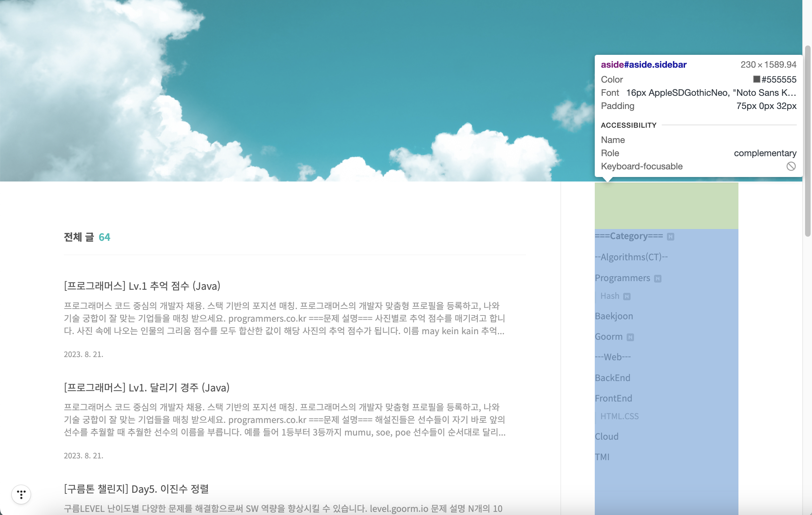The height and width of the screenshot is (515, 812).
Task: Open the FrontEnd category
Action: (613, 398)
